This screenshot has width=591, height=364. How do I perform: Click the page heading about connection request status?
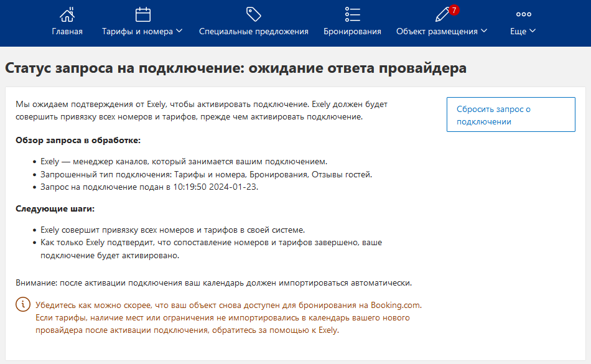pyautogui.click(x=236, y=68)
